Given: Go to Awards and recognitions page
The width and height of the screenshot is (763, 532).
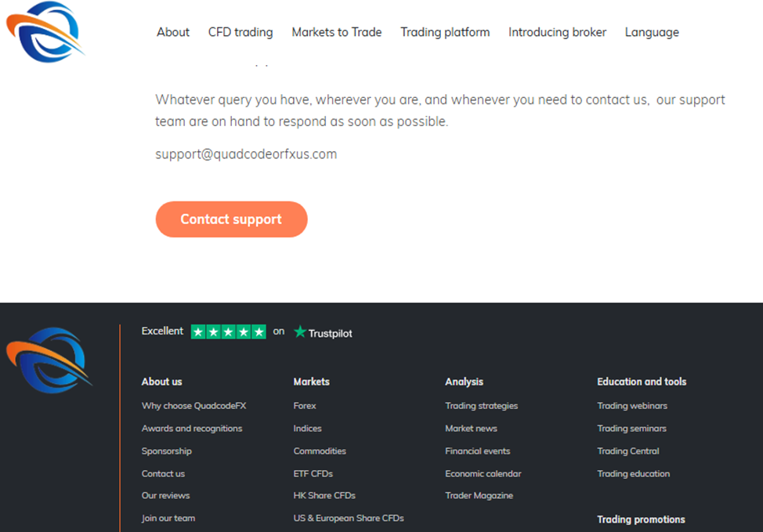Looking at the screenshot, I should pos(192,429).
